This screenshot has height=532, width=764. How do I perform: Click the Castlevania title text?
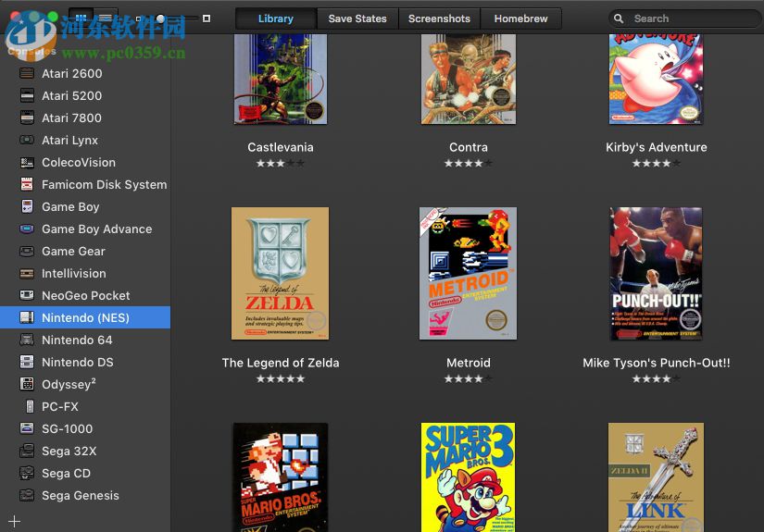[281, 147]
